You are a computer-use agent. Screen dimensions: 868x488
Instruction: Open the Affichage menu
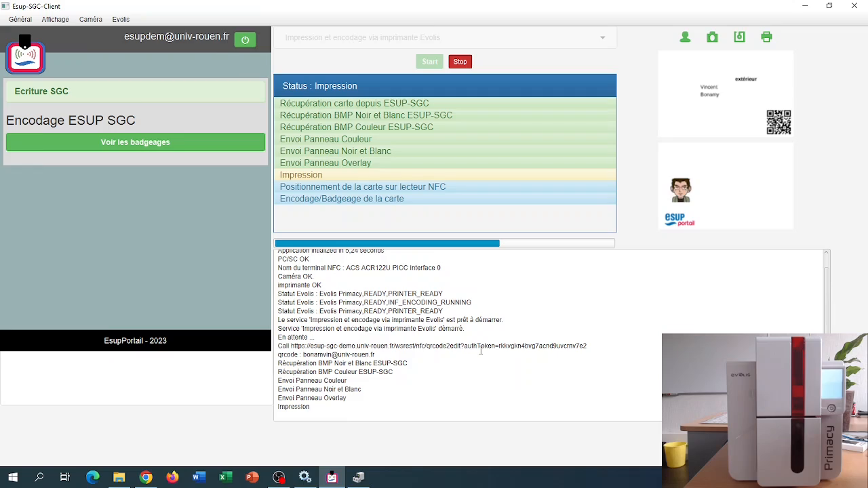tap(55, 20)
